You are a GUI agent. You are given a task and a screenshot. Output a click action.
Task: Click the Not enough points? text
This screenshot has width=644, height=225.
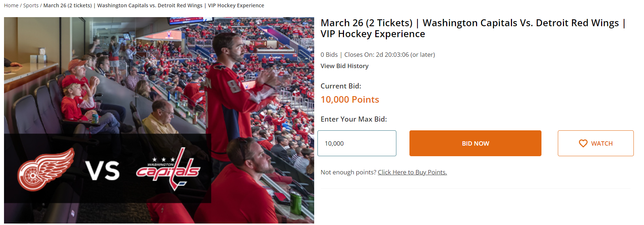[348, 172]
